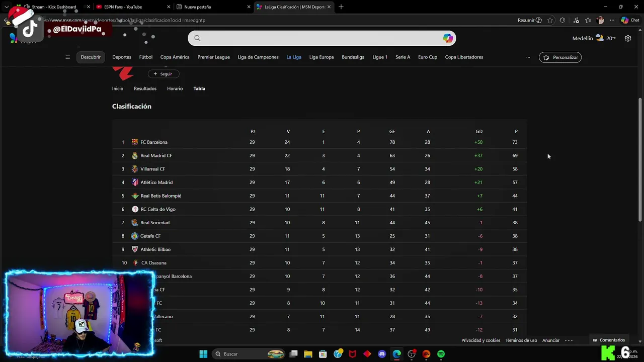The image size is (644, 362).
Task: Open the Windows Start menu
Action: point(203,354)
